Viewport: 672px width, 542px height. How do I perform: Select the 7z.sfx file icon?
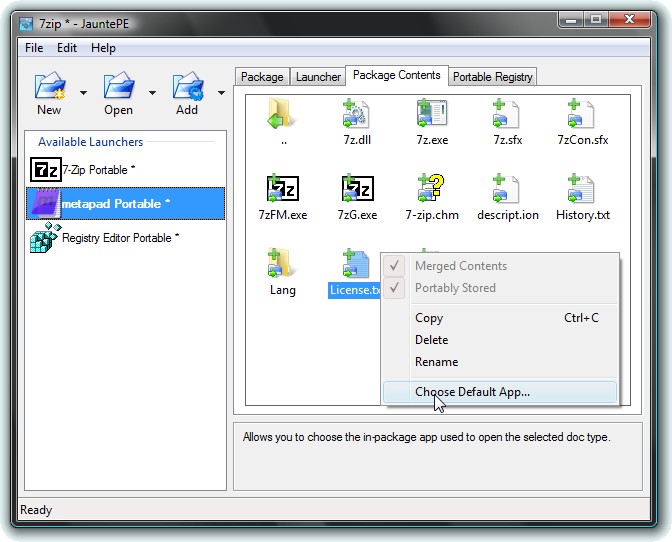(x=507, y=114)
